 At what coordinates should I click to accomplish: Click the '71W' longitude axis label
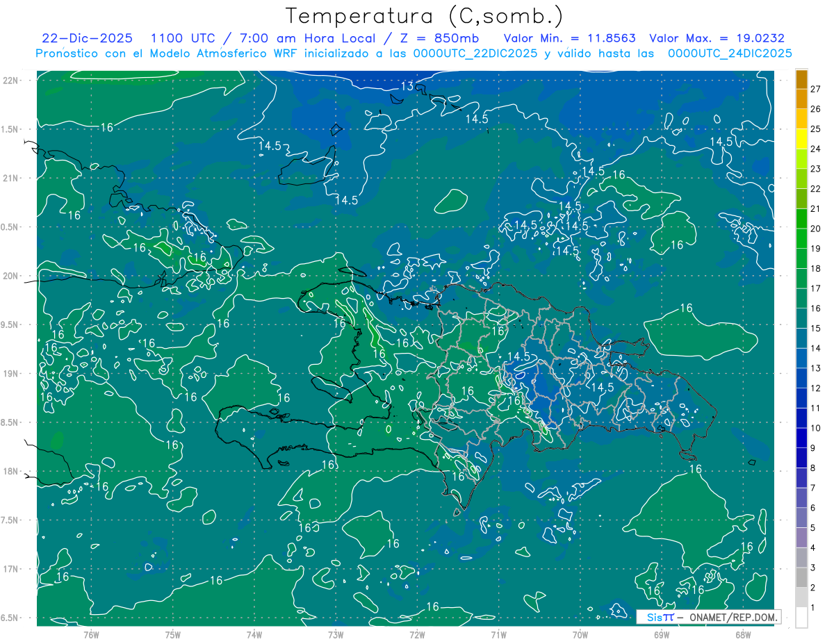tap(498, 634)
